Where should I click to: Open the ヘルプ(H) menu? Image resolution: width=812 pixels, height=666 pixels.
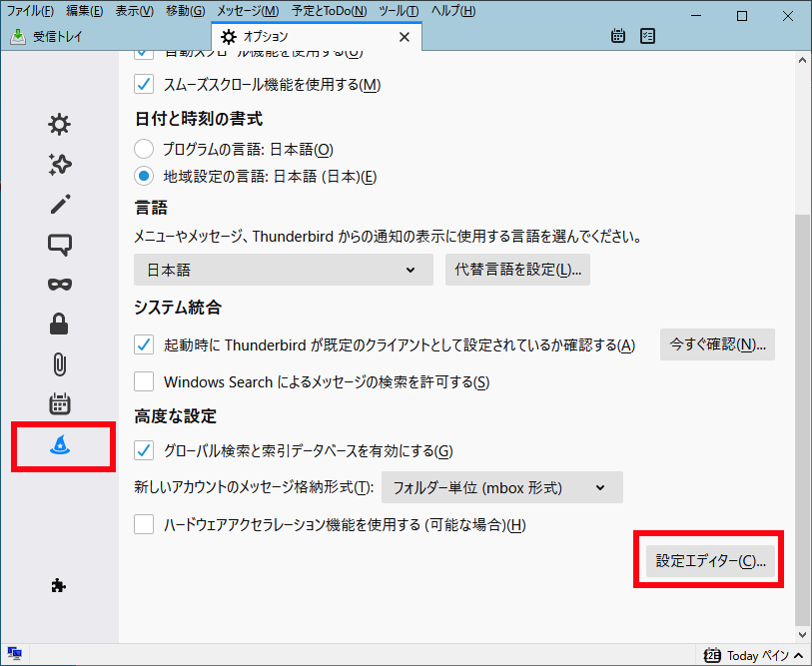[x=453, y=11]
